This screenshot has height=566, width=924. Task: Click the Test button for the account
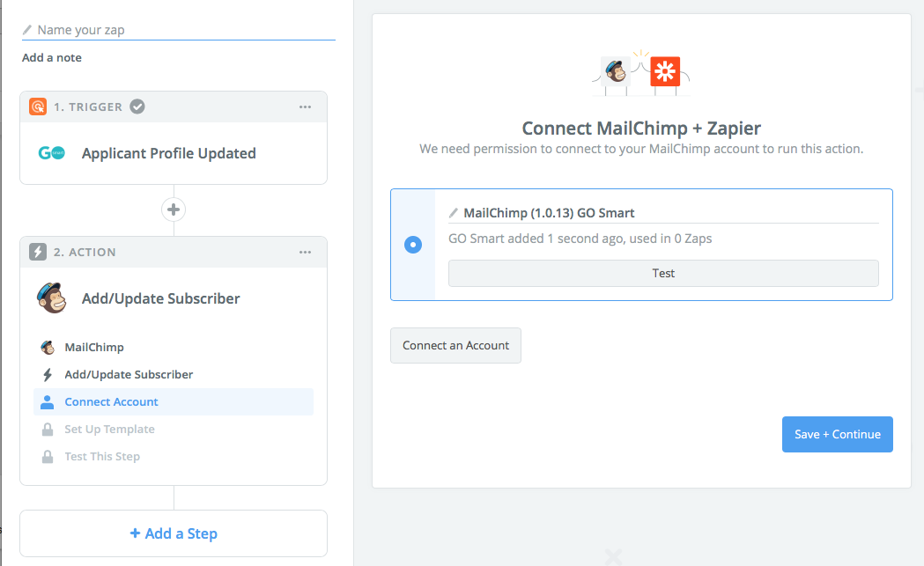[x=663, y=273]
